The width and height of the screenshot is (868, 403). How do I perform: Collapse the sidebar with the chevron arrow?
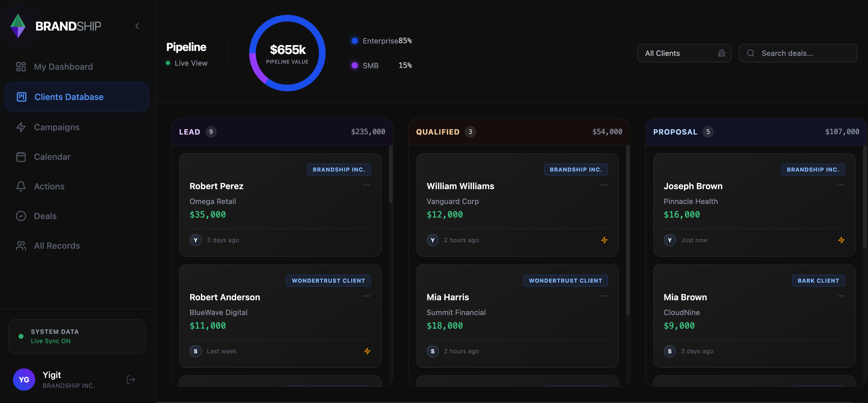[137, 26]
